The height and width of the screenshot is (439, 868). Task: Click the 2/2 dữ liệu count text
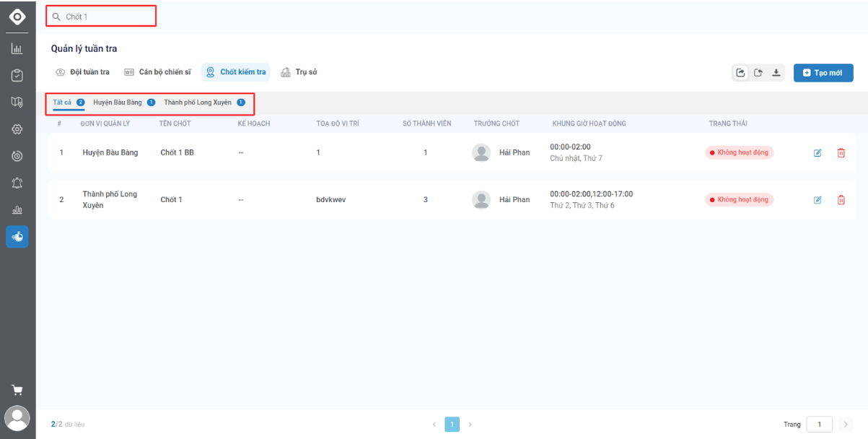coord(68,425)
